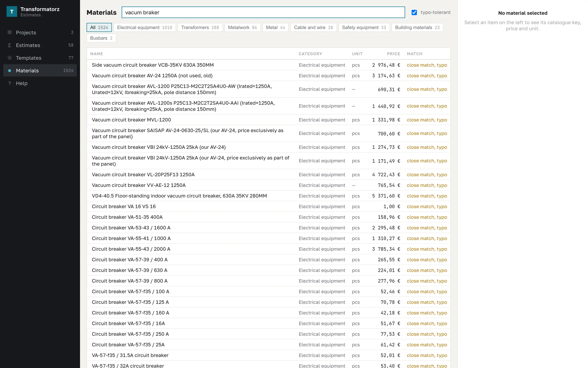Select VD4-40.5 Floor-standing indoor vacuum breaker row
The image size is (588, 368).
pyautogui.click(x=268, y=196)
